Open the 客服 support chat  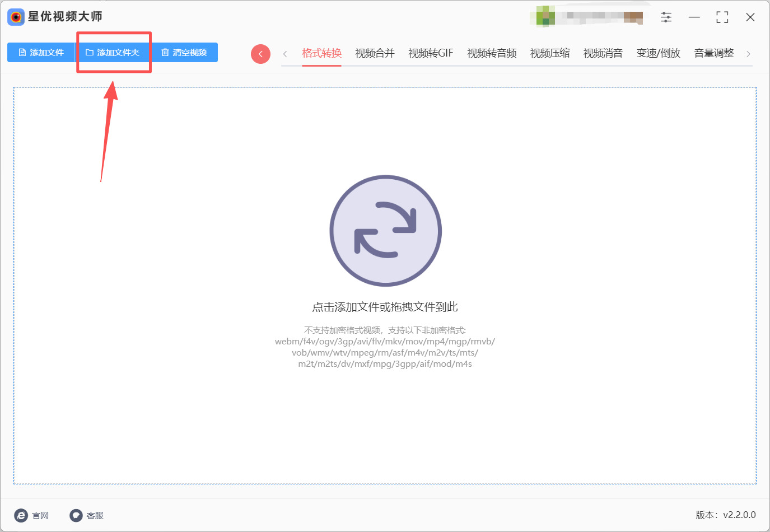coord(87,515)
